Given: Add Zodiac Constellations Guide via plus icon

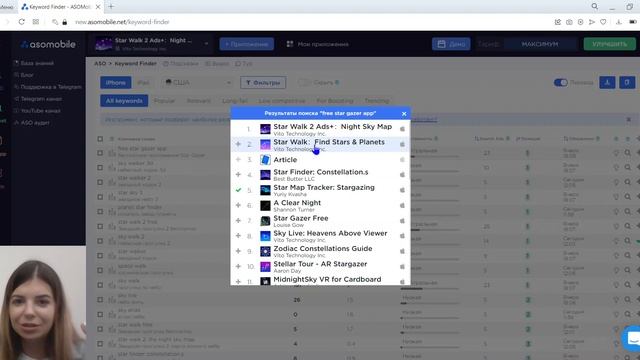Looking at the screenshot, I should coord(238,251).
